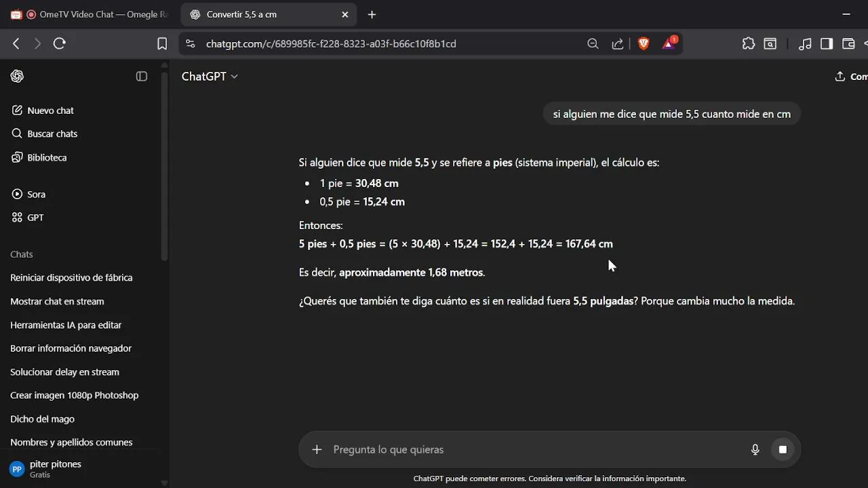Click the microphone dictation icon
The height and width of the screenshot is (488, 868).
click(x=755, y=449)
